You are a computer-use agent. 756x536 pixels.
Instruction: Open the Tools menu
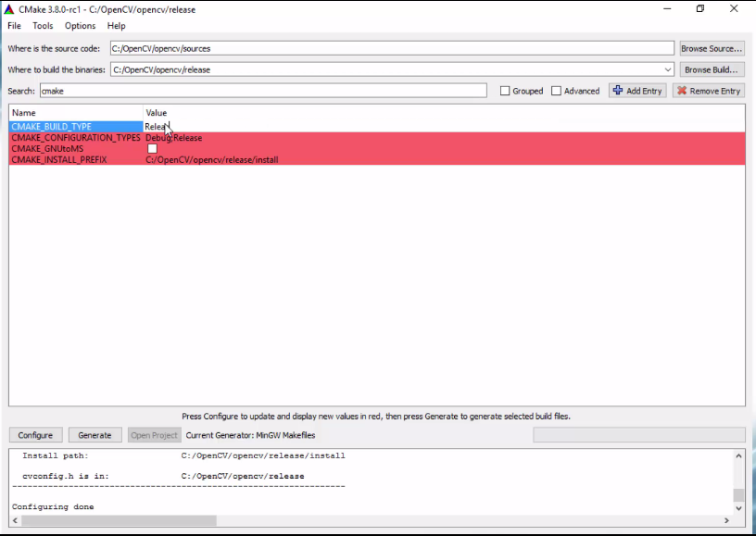43,26
